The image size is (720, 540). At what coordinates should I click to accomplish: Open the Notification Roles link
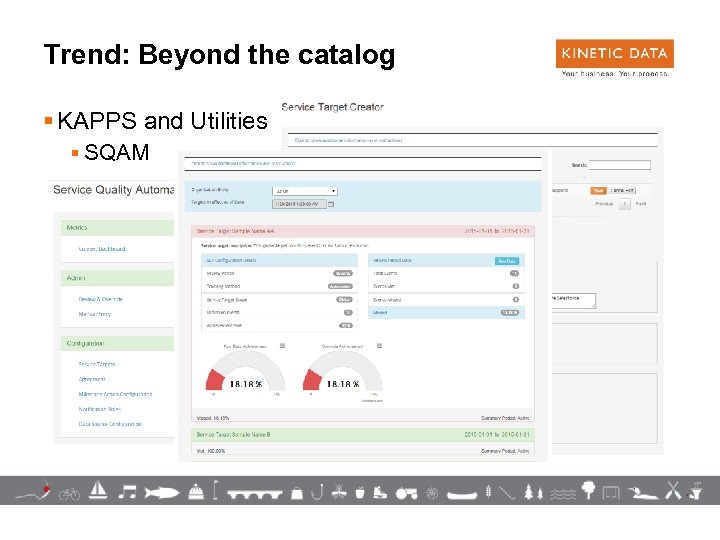pyautogui.click(x=100, y=409)
